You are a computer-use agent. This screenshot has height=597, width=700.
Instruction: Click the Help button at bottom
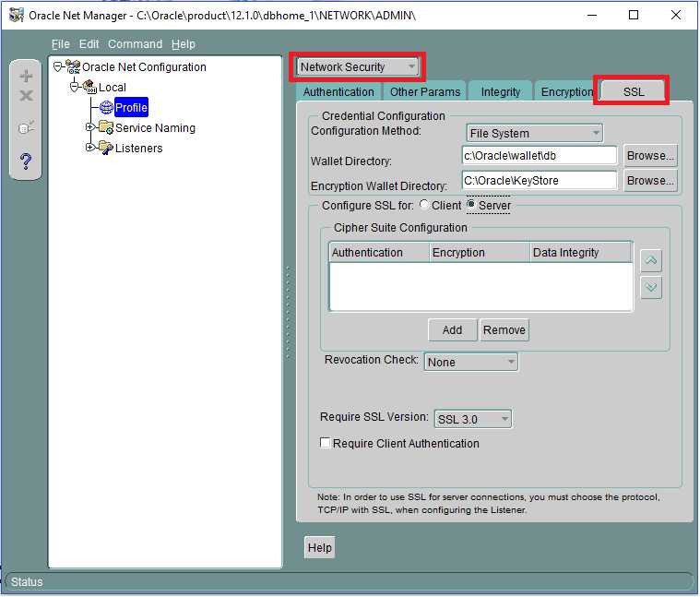tap(320, 547)
